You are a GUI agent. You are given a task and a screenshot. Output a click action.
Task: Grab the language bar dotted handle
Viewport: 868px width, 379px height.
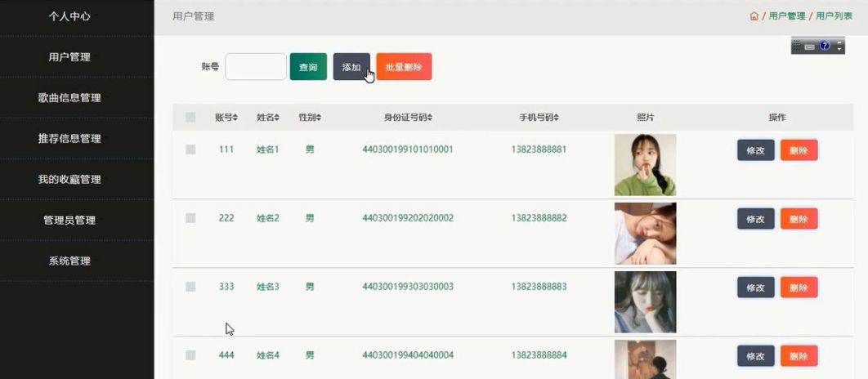pyautogui.click(x=797, y=46)
